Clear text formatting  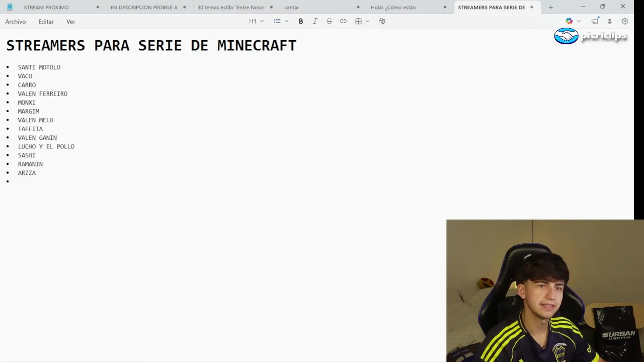click(382, 21)
